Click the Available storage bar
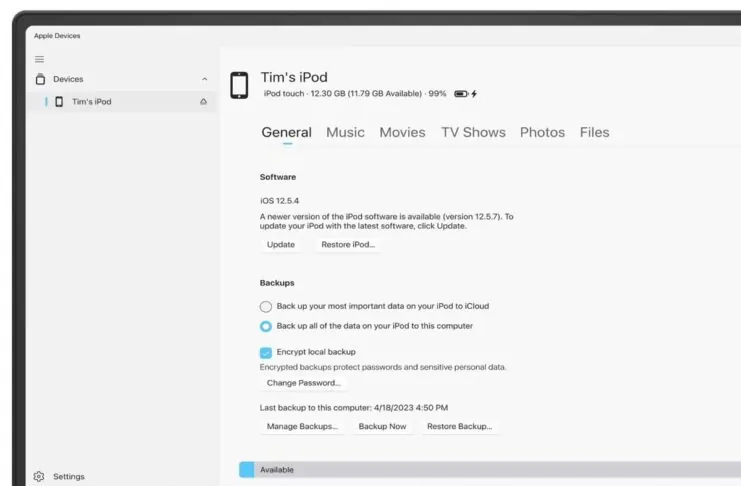 (x=497, y=469)
